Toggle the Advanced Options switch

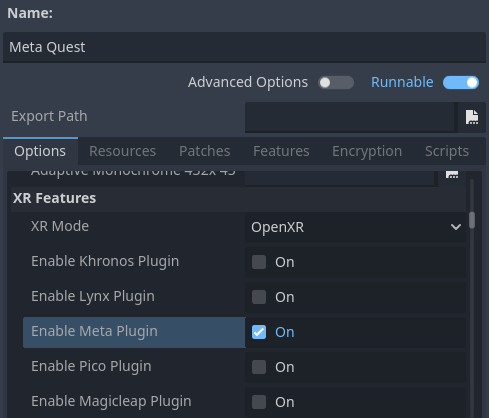(336, 83)
